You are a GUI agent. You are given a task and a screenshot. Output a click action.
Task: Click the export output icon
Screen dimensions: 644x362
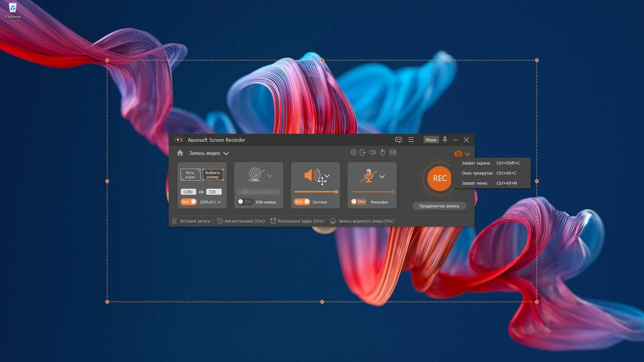click(x=363, y=153)
